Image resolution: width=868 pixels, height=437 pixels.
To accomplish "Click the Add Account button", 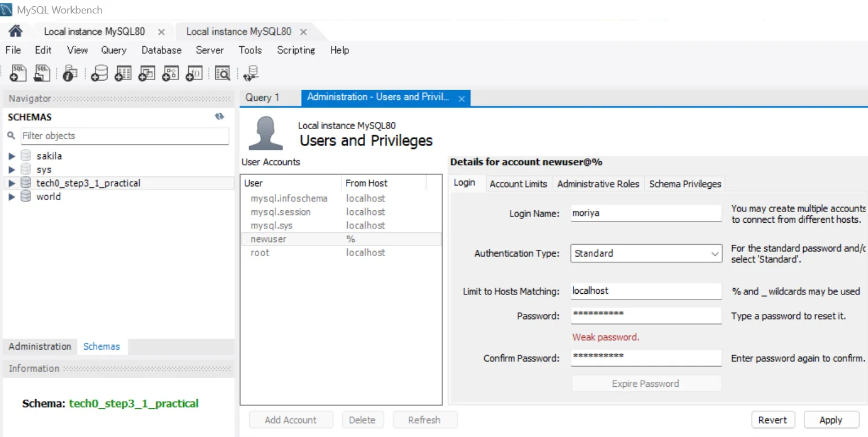I will (x=291, y=420).
